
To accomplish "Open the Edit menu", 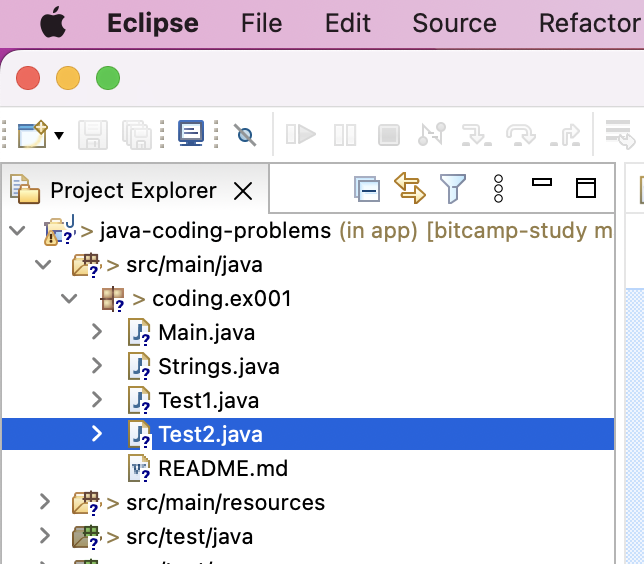I will coord(348,23).
